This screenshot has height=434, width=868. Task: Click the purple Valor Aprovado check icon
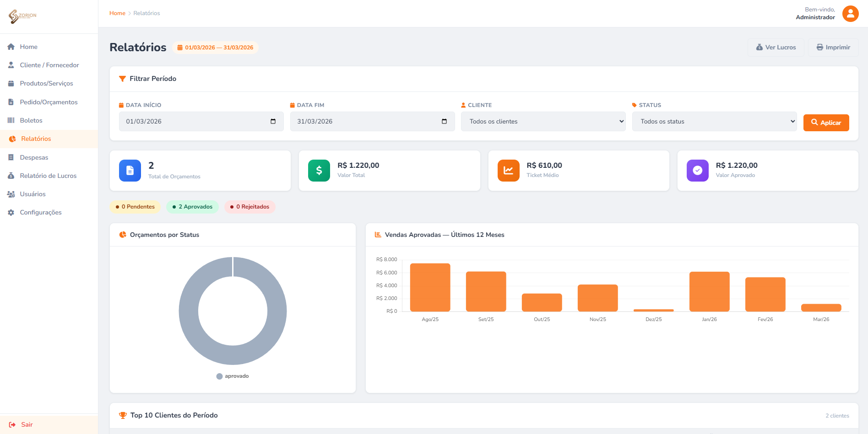[x=697, y=171]
